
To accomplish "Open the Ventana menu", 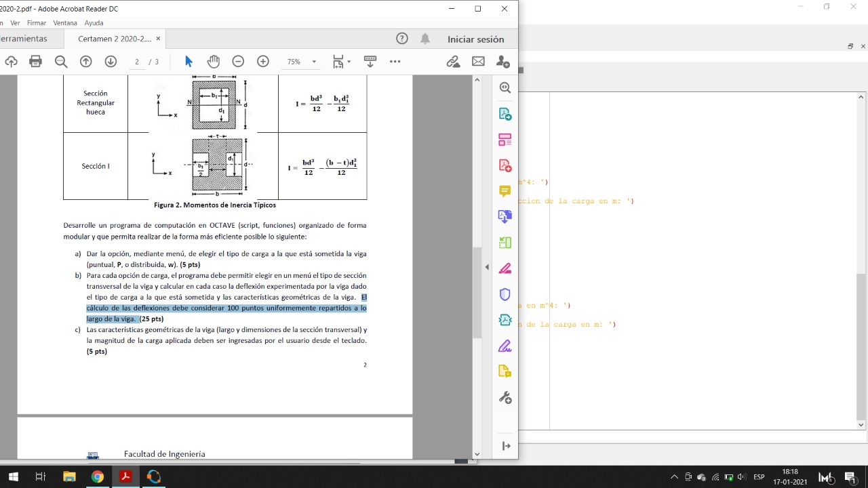I will coord(65,23).
